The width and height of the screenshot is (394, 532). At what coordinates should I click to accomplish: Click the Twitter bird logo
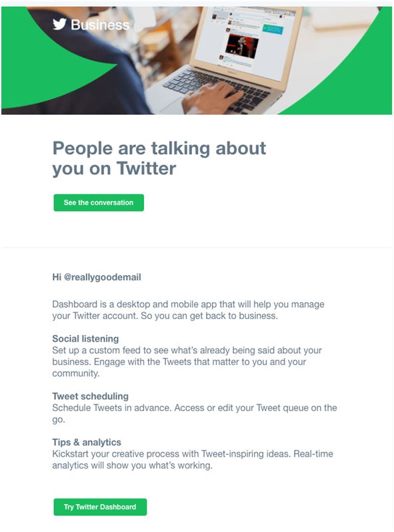(x=59, y=24)
